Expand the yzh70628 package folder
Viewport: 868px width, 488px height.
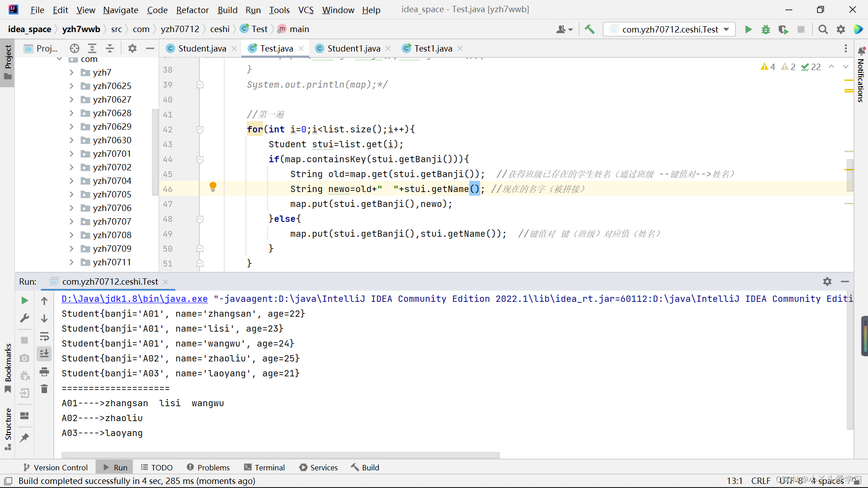click(71, 113)
